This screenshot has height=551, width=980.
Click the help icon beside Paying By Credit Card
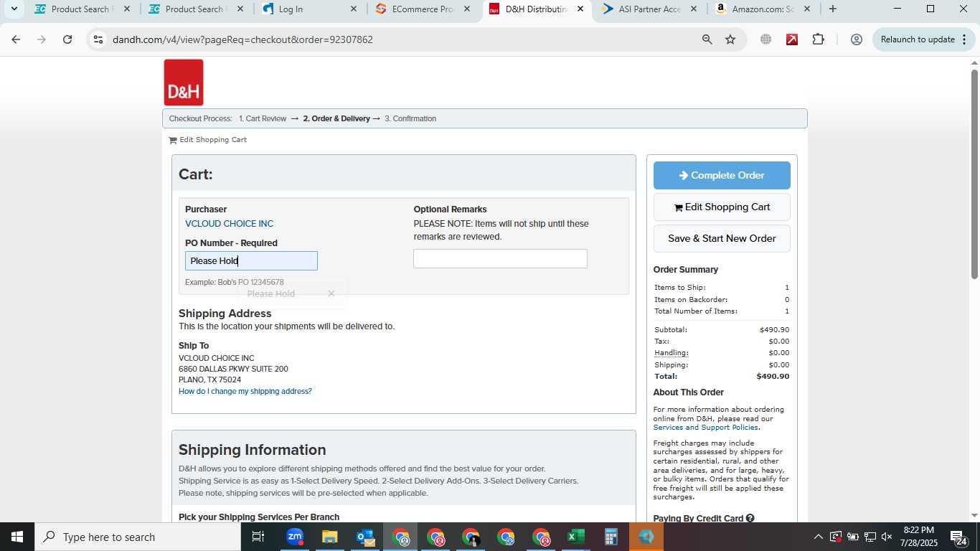point(750,518)
